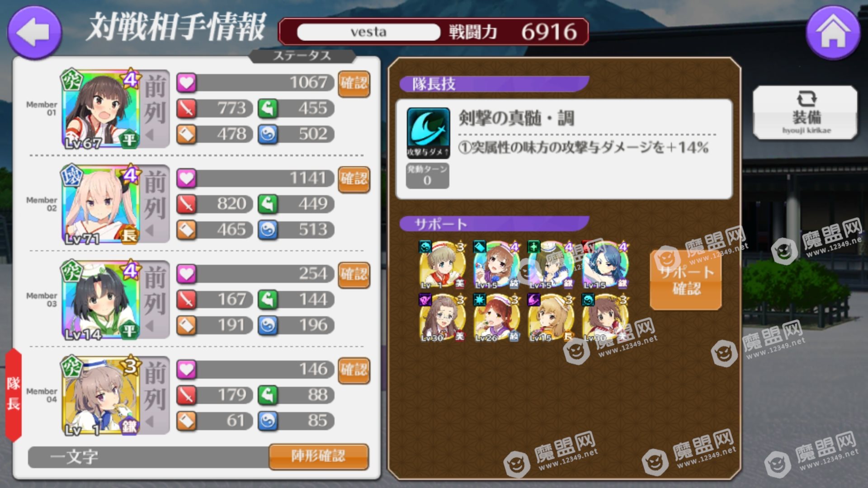
Task: Open the Lv1 captain Member 04 portrait
Action: [x=101, y=396]
